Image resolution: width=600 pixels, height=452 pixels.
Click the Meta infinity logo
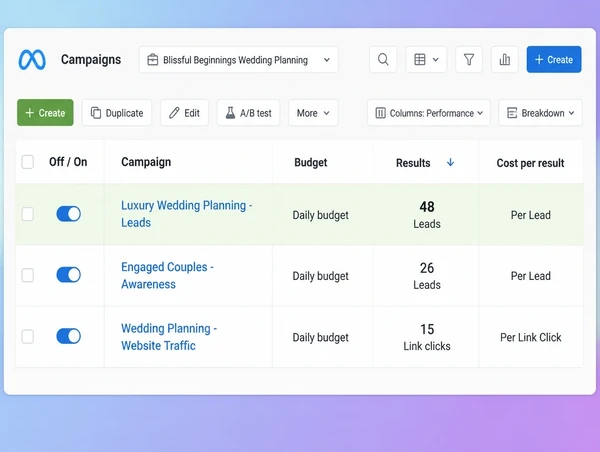32,60
